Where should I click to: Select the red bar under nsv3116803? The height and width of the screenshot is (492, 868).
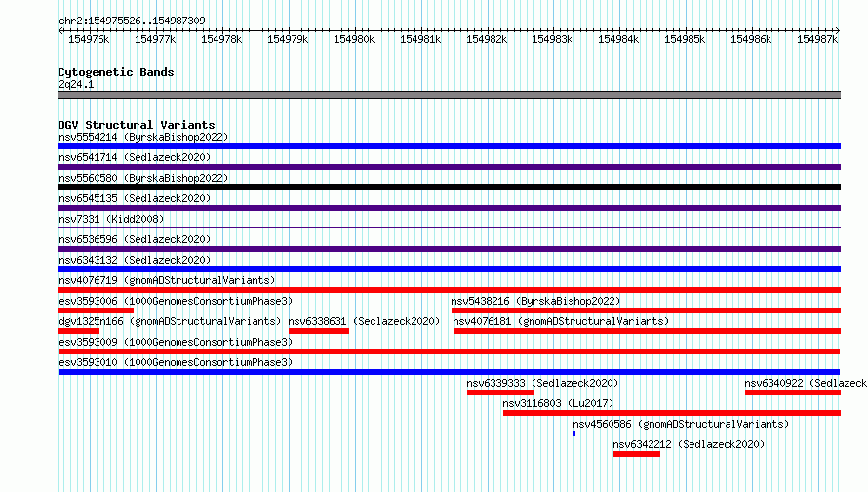672,413
